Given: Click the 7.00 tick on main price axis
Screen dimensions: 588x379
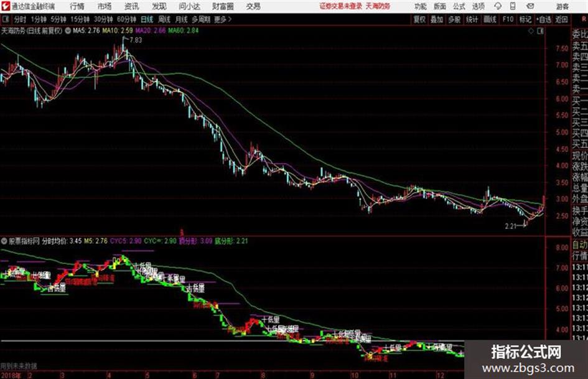Looking at the screenshot, I should 562,65.
